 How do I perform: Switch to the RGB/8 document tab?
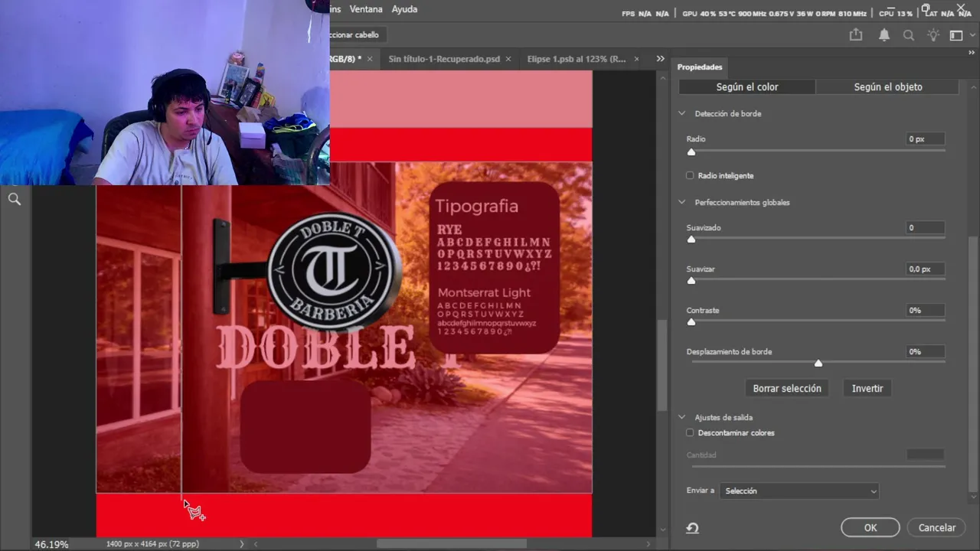345,59
